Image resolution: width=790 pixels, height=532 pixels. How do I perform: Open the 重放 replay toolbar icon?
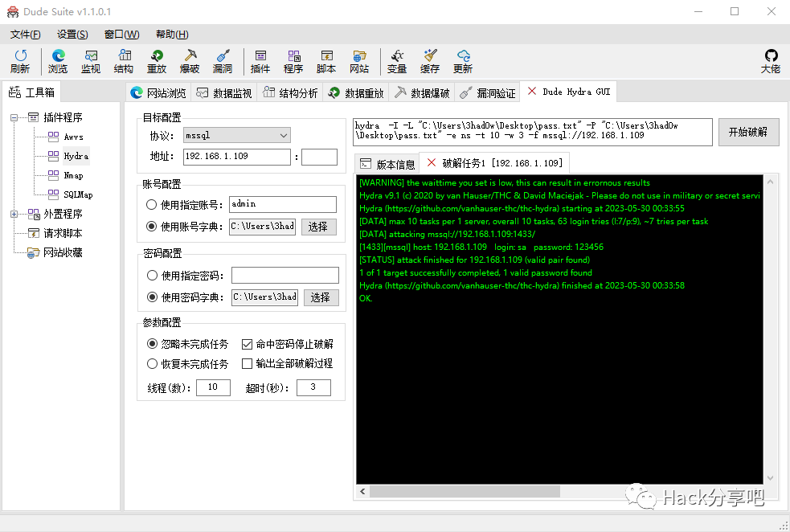point(157,61)
